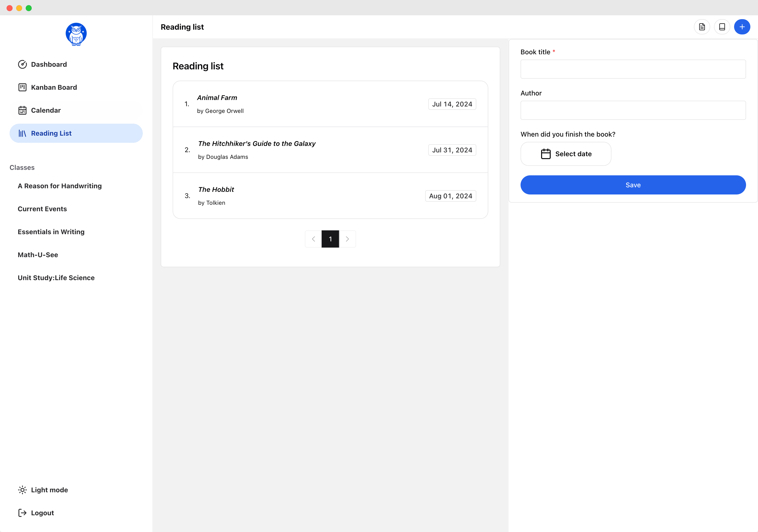This screenshot has height=532, width=758.
Task: Open the date picker via Select date
Action: 566,154
